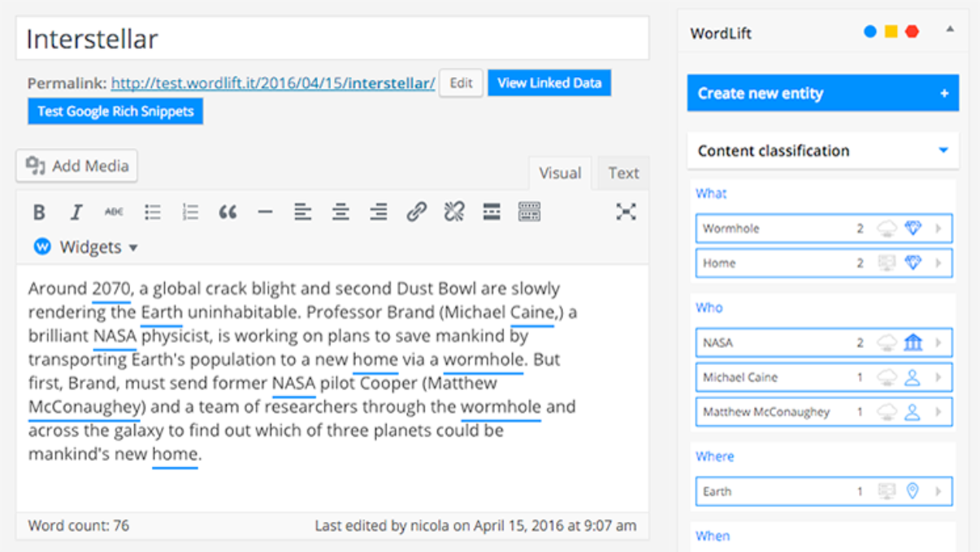The height and width of the screenshot is (552, 980).
Task: Click the person icon on Michael Caine row
Action: [913, 377]
